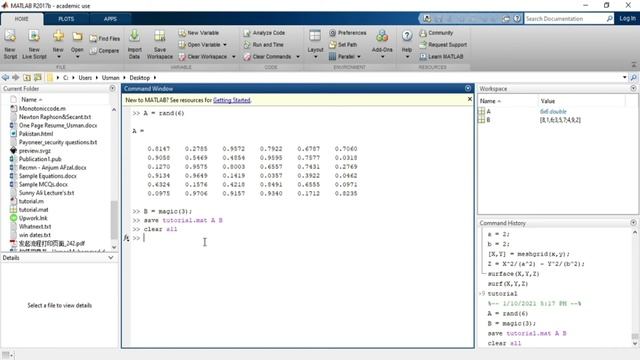Select Sample MCQs.docx file

pyautogui.click(x=43, y=184)
